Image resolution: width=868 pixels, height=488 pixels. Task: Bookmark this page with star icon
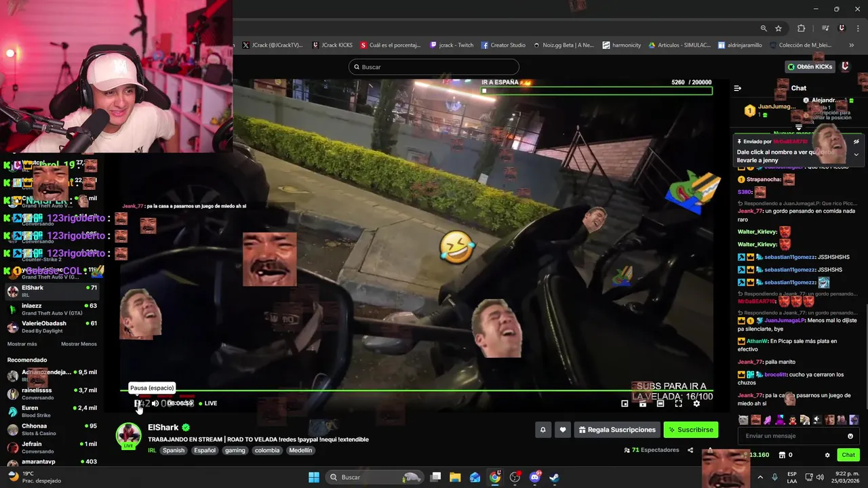tap(778, 28)
